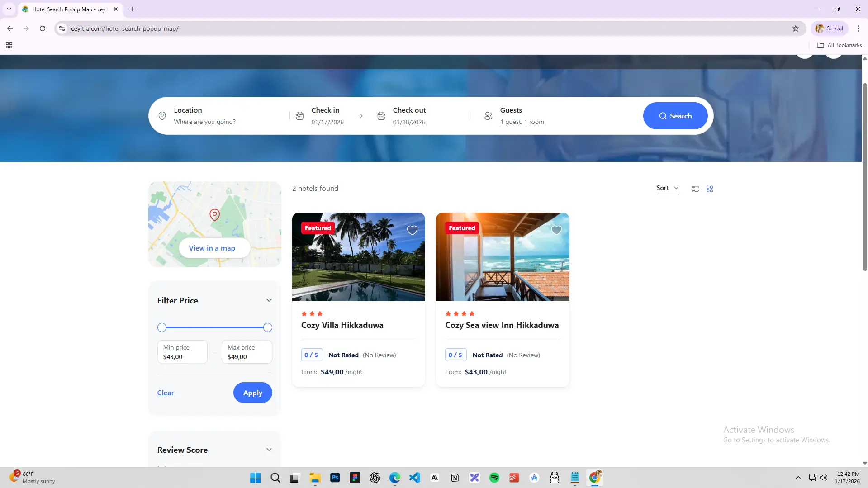Collapse the Filter Price section
The image size is (868, 488).
pos(269,300)
